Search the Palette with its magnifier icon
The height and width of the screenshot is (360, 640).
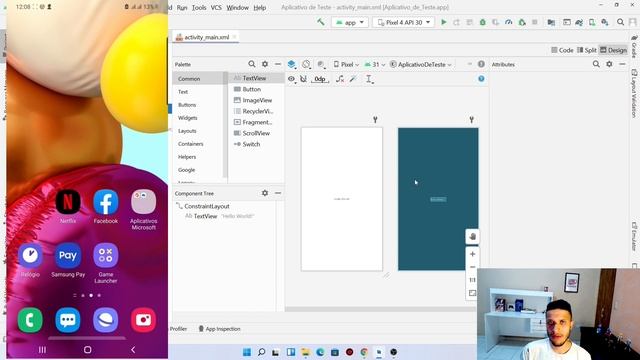tap(252, 64)
